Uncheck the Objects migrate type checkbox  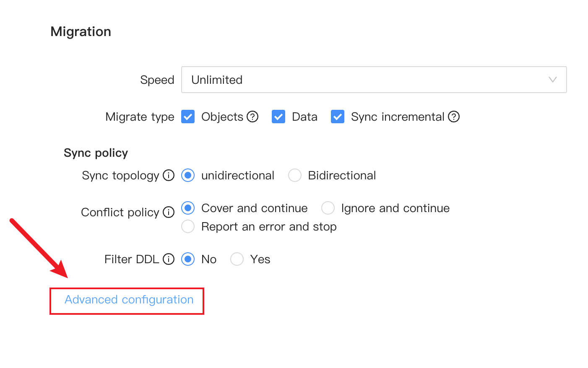188,117
